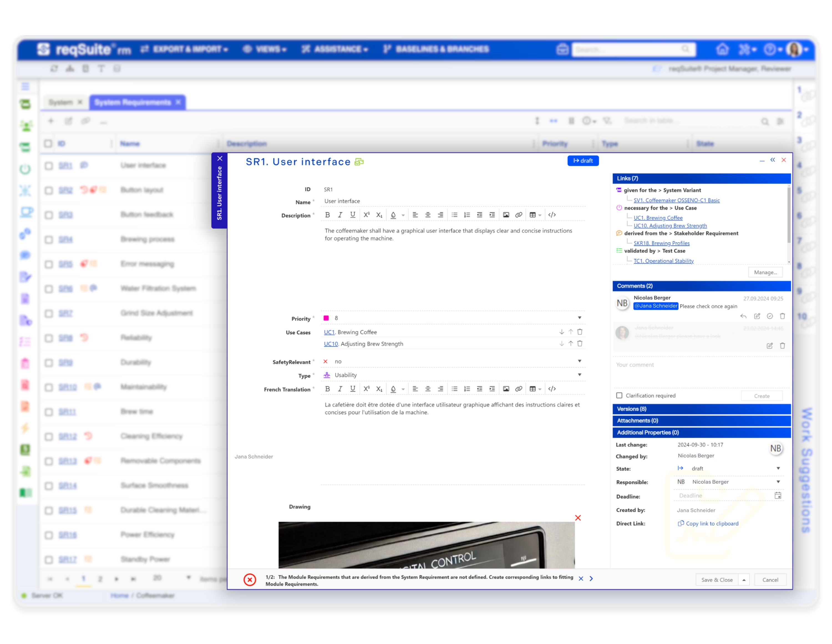Follow the SKR18 Brewing Profiles link
This screenshot has height=644, width=832.
coord(662,243)
